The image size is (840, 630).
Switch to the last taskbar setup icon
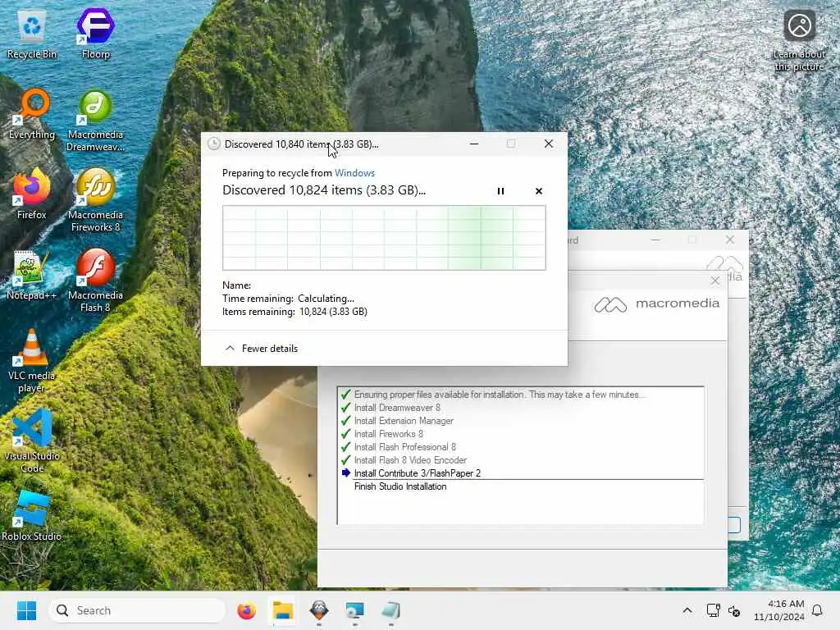point(390,610)
